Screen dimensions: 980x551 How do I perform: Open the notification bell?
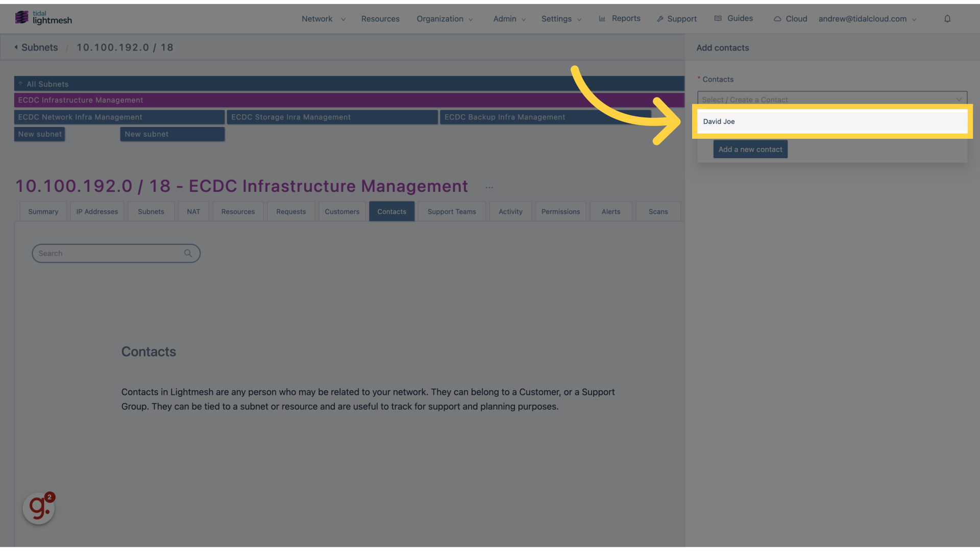click(x=947, y=19)
